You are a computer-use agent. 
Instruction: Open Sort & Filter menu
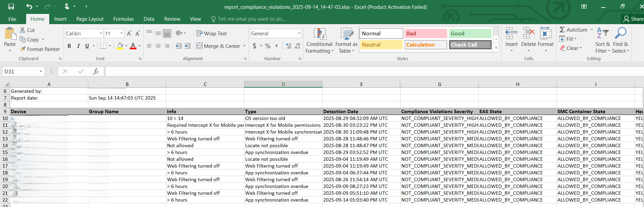click(x=603, y=40)
